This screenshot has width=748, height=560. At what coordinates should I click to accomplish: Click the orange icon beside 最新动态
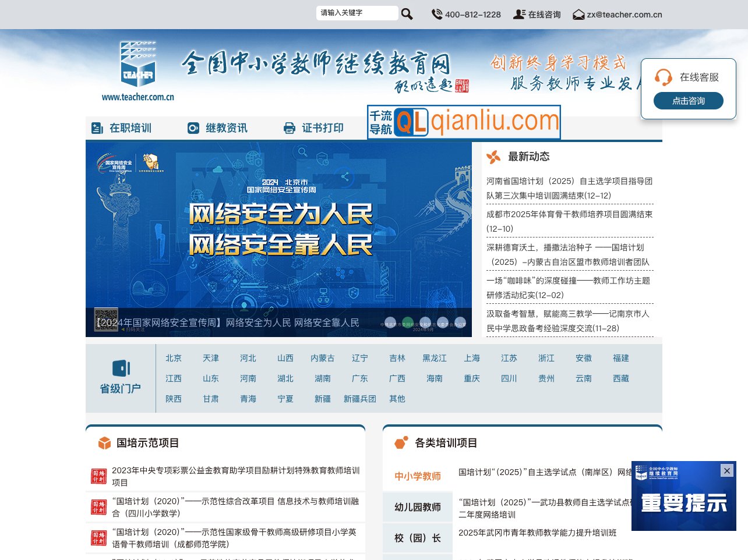point(494,157)
